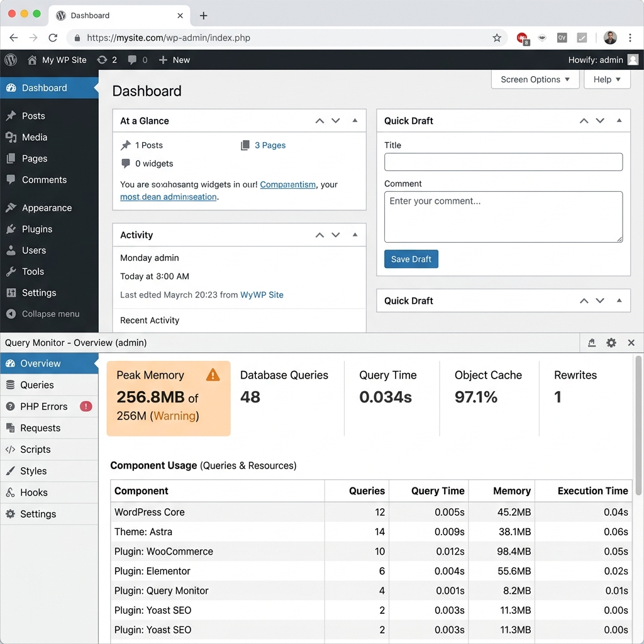This screenshot has height=644, width=644.
Task: Click the grey mask extension icon
Action: 542,38
